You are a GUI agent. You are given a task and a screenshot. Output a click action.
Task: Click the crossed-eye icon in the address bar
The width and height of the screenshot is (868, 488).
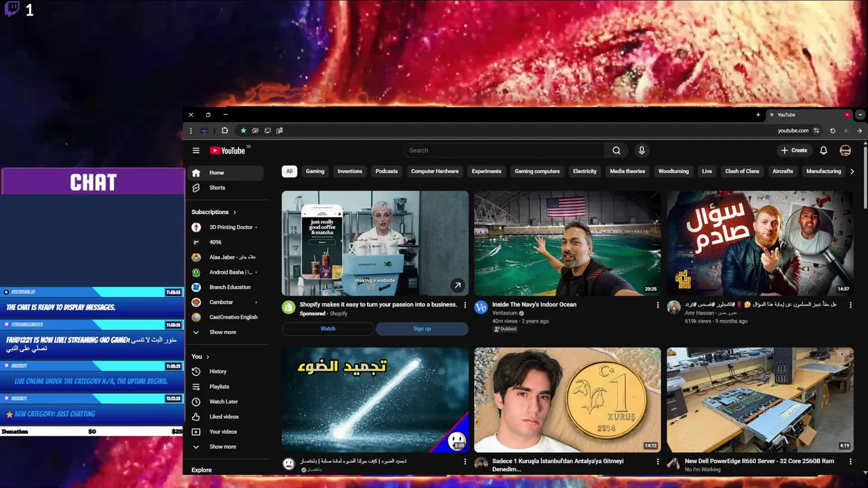pos(255,131)
